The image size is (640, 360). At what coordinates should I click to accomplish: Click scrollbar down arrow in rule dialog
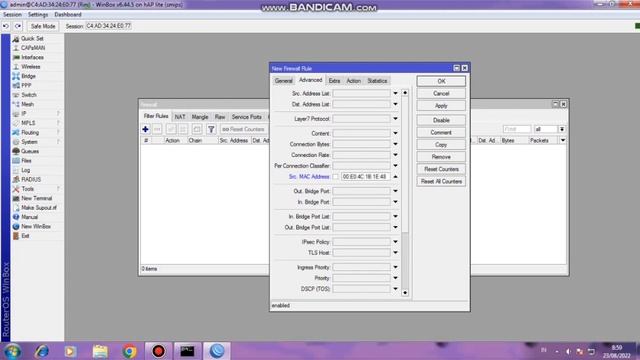405,293
